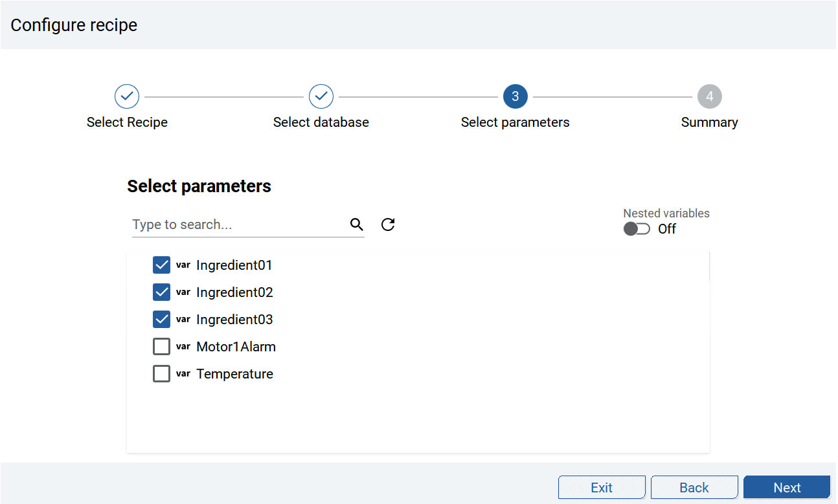
Task: Deselect the Ingredient03 checkbox
Action: 161,320
